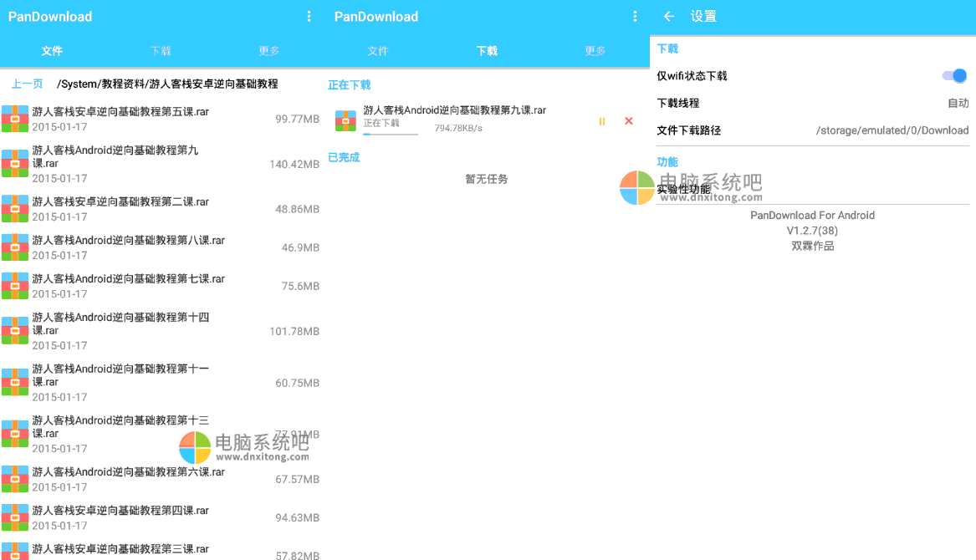Screen dimensions: 976x560
Task: Click download speed 794.78KB/s
Action: [458, 128]
